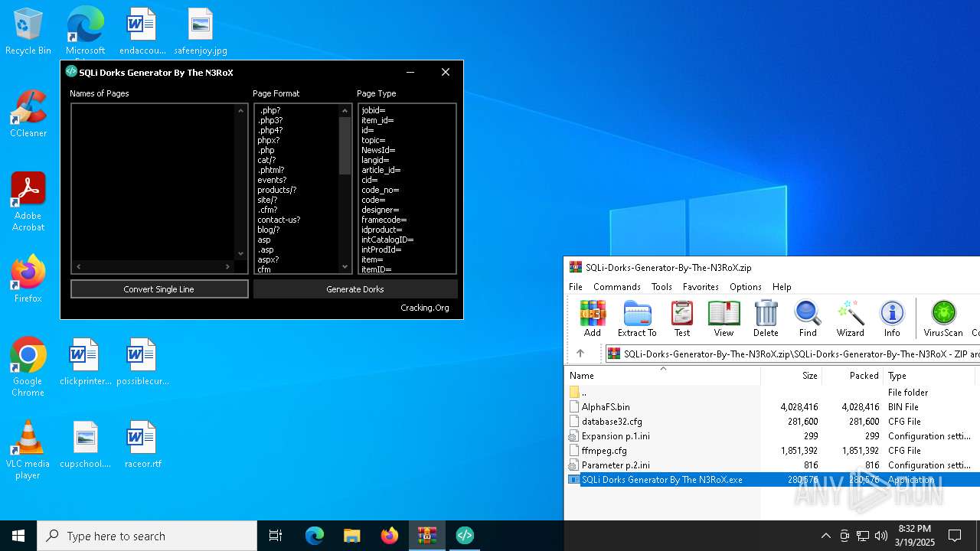Select Expansion p.1.ini in archive list
The width and height of the screenshot is (980, 551).
pyautogui.click(x=772, y=436)
